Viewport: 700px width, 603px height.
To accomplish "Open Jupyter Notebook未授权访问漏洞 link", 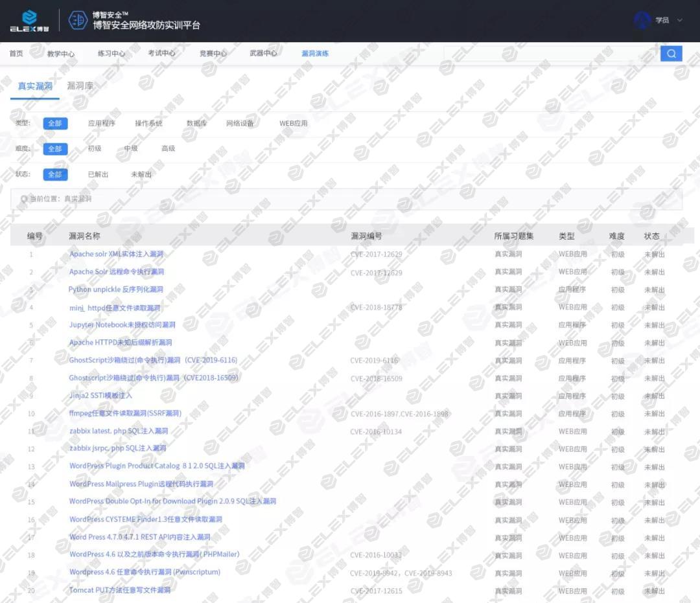I will click(122, 324).
